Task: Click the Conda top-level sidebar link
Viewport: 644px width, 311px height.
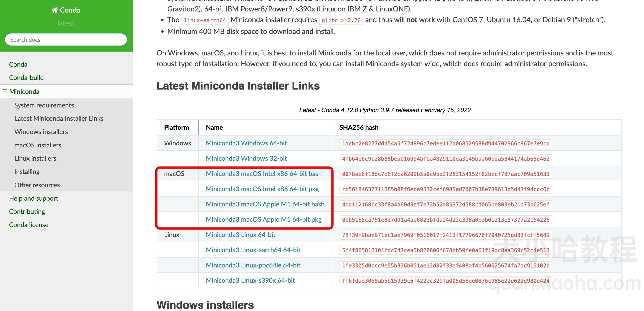Action: (x=18, y=64)
